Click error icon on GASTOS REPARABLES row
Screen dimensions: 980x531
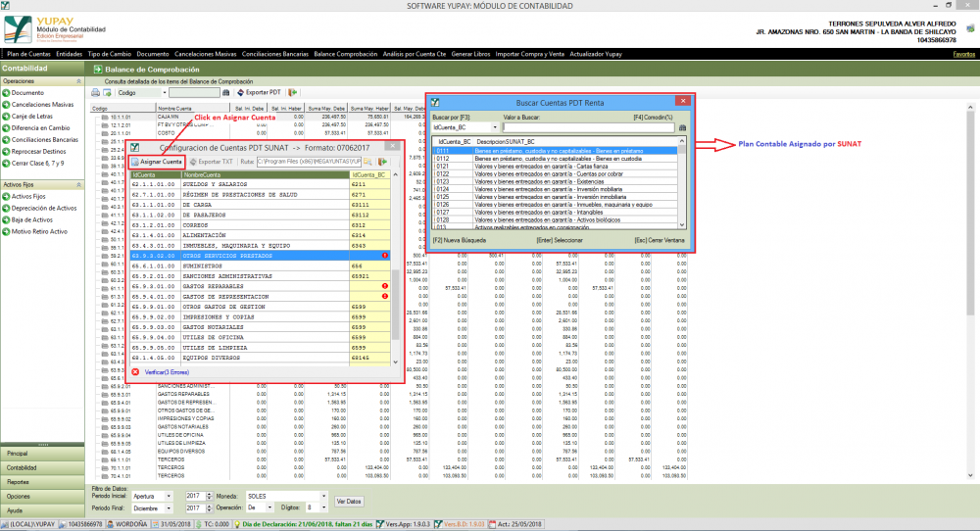click(385, 286)
